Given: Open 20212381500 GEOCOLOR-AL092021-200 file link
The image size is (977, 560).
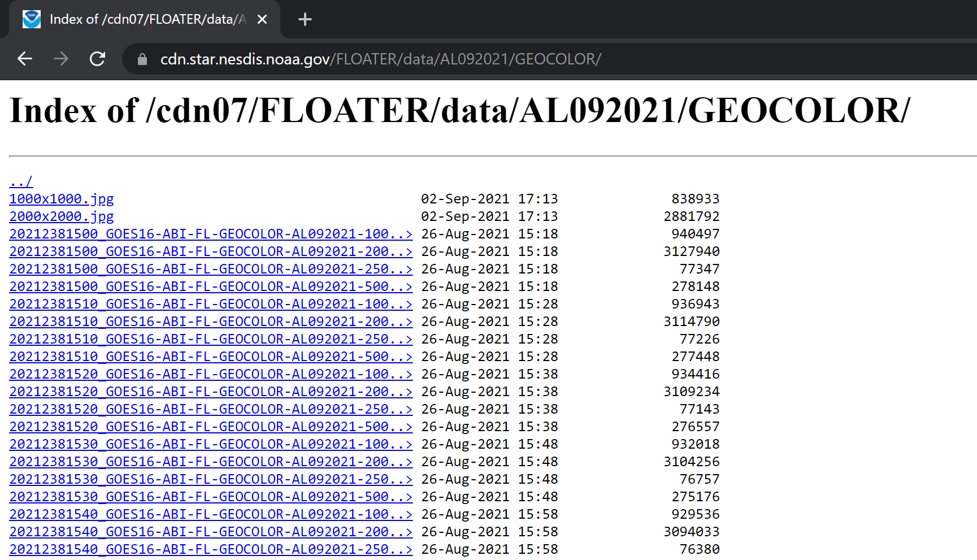Looking at the screenshot, I should (x=211, y=251).
